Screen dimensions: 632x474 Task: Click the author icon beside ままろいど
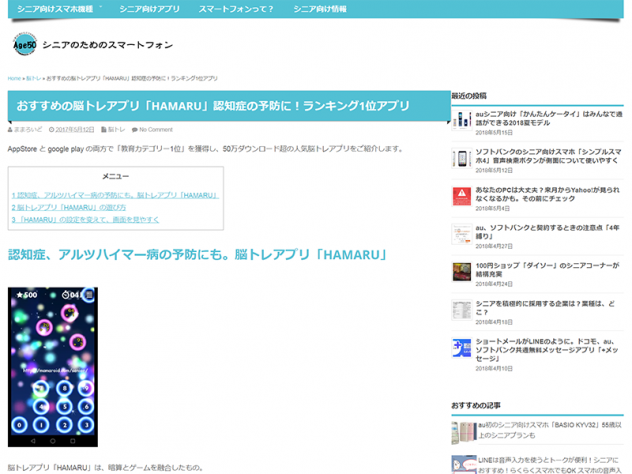point(10,129)
